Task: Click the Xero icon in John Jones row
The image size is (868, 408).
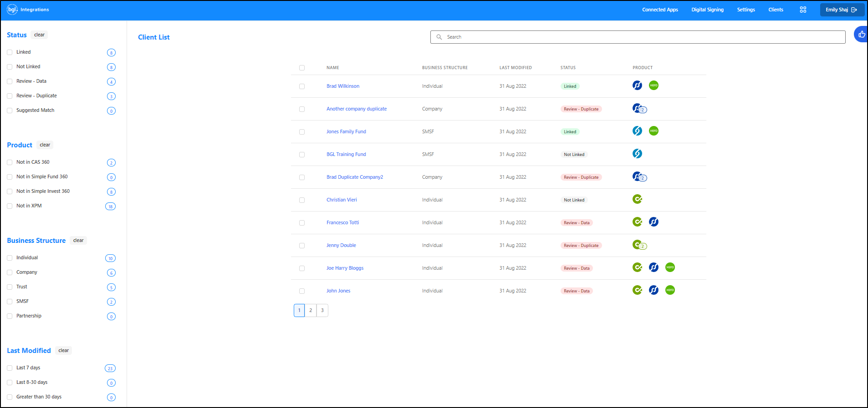Action: pos(670,290)
